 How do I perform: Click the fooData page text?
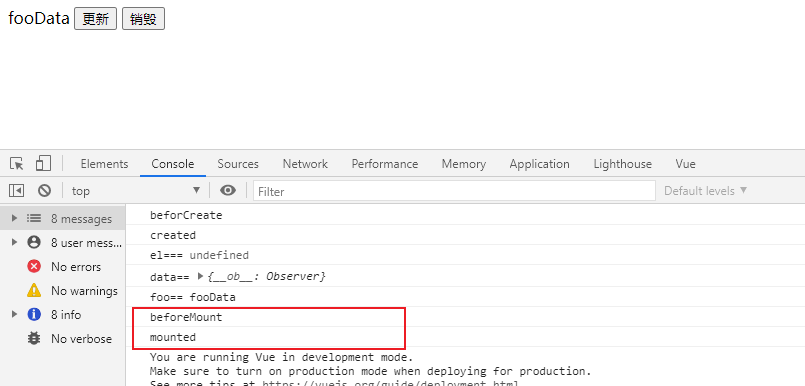pos(39,18)
